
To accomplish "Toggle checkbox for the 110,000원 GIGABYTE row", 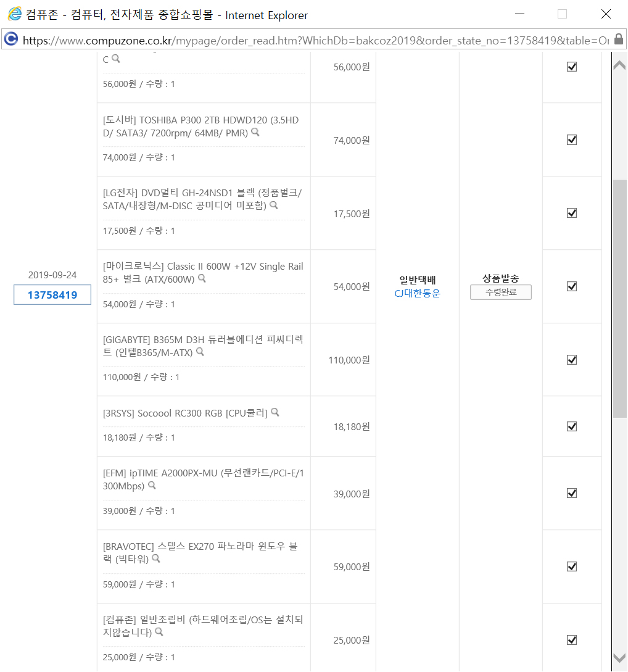I will pyautogui.click(x=572, y=360).
